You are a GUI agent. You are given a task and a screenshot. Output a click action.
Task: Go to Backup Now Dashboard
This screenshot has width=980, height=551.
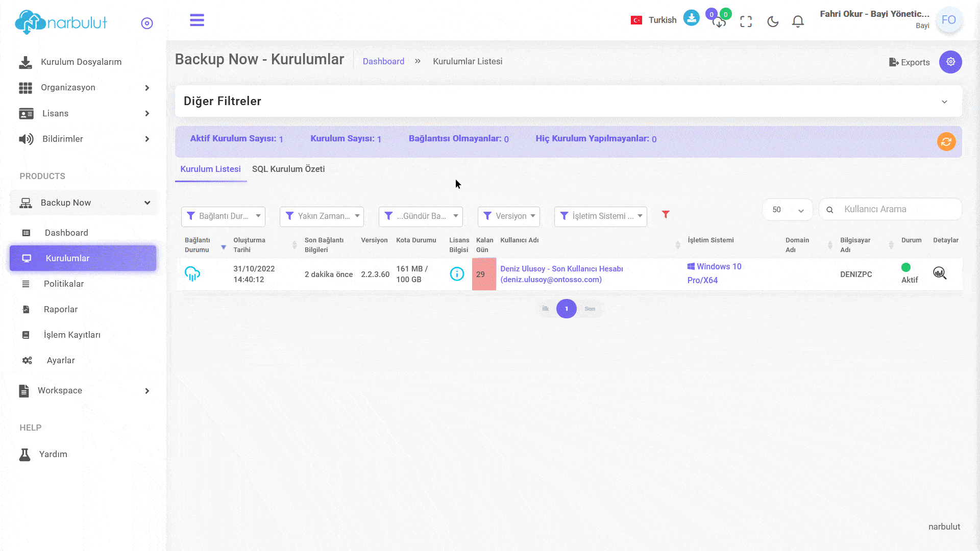tap(66, 233)
